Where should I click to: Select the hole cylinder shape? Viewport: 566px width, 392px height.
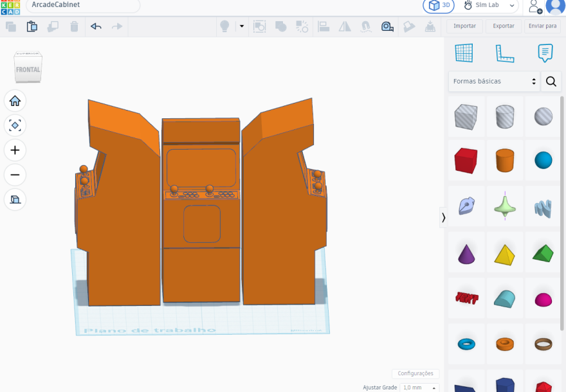(505, 116)
